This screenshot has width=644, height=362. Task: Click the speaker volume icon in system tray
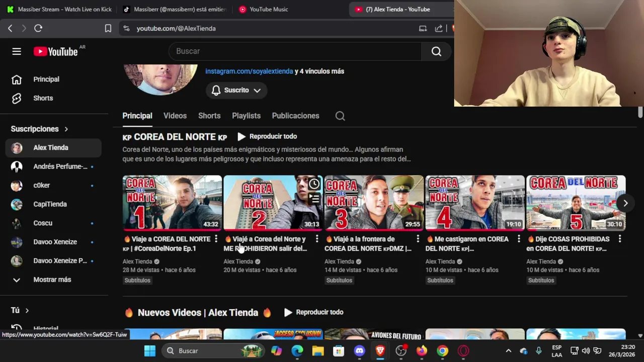click(x=586, y=351)
